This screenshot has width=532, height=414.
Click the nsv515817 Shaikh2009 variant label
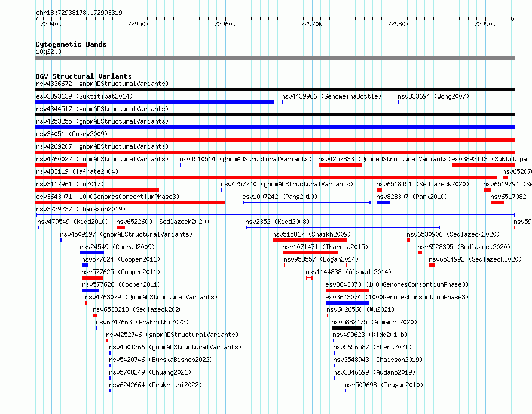click(x=311, y=234)
